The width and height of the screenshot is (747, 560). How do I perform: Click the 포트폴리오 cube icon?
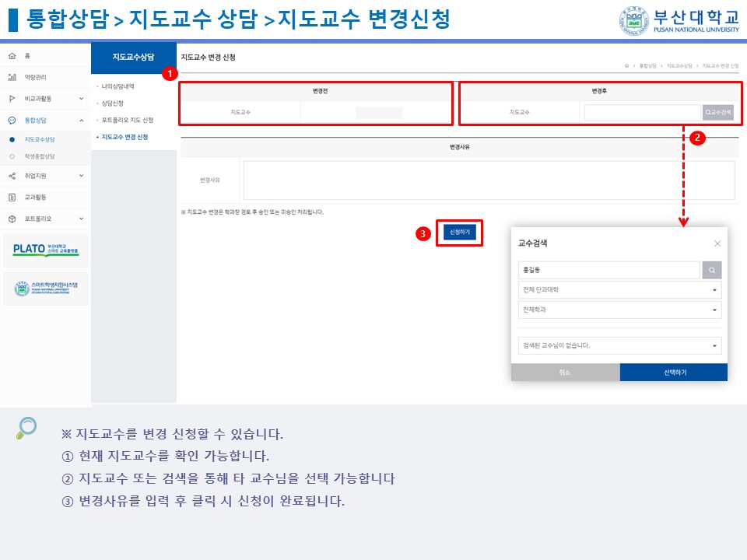click(x=12, y=219)
